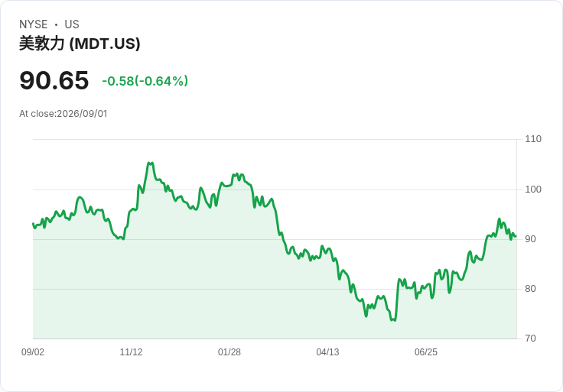This screenshot has width=563, height=392.
Task: Select the 11/12 date on x-axis
Action: pyautogui.click(x=131, y=352)
